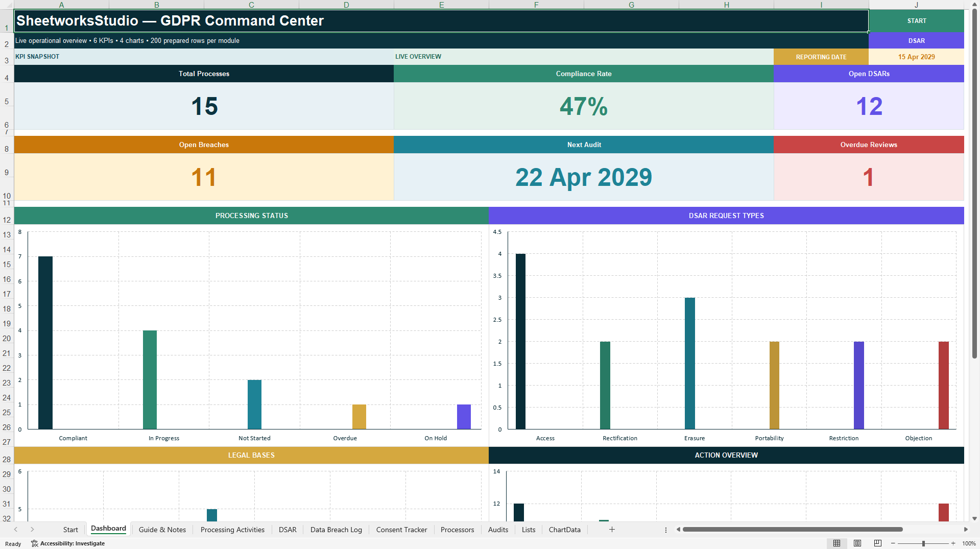
Task: Switch to Normal view icon
Action: click(836, 543)
